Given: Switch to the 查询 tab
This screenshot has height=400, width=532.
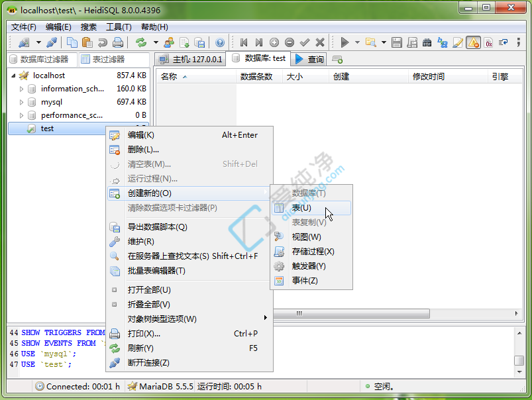Looking at the screenshot, I should pyautogui.click(x=309, y=60).
